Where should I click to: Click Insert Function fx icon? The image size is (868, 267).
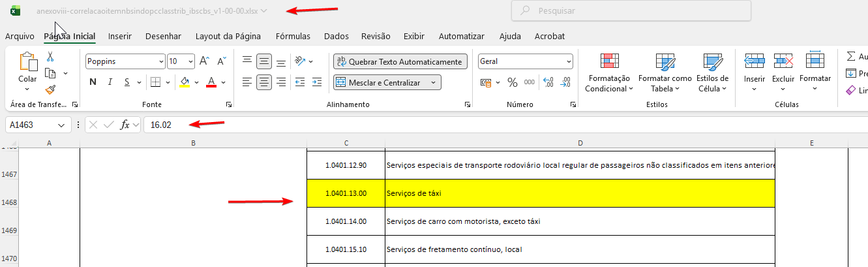coord(124,125)
